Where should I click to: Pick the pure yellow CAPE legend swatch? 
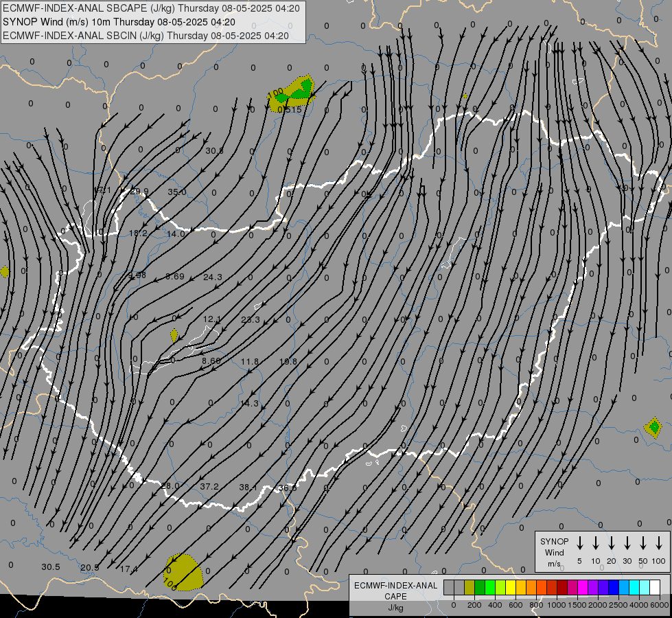point(511,587)
